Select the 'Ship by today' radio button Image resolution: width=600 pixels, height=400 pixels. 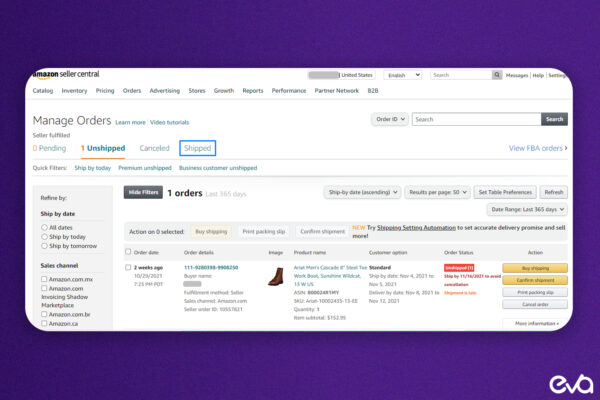coord(43,238)
